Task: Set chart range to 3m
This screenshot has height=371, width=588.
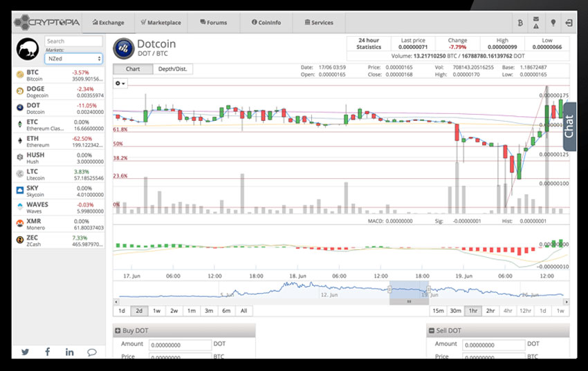Action: point(209,311)
